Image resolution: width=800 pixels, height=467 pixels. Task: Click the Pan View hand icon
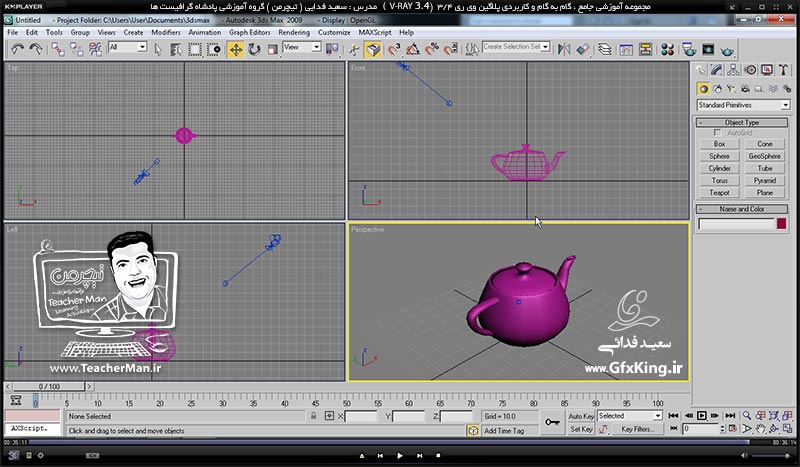[x=761, y=429]
